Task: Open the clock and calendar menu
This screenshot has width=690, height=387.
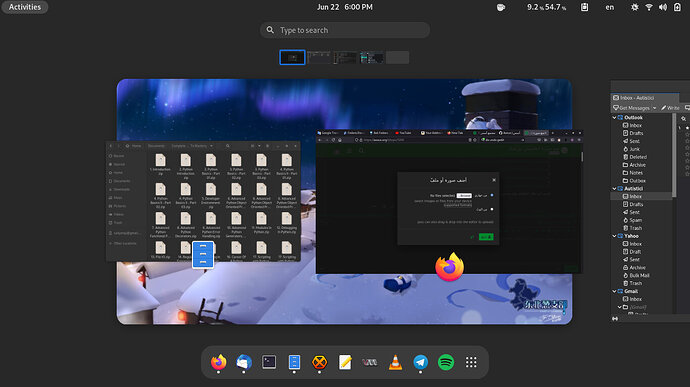Action: coord(345,7)
